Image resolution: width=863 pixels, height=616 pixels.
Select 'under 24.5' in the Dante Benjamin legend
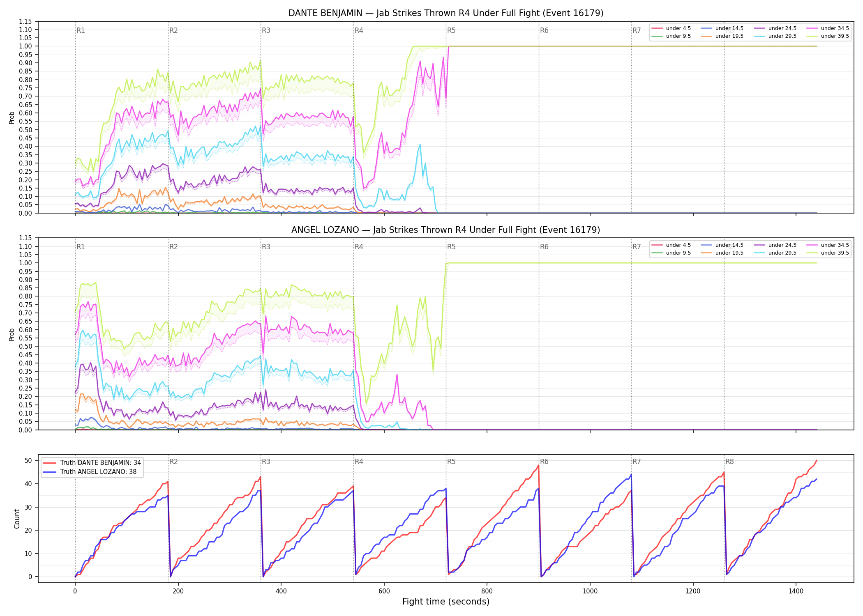[x=775, y=28]
